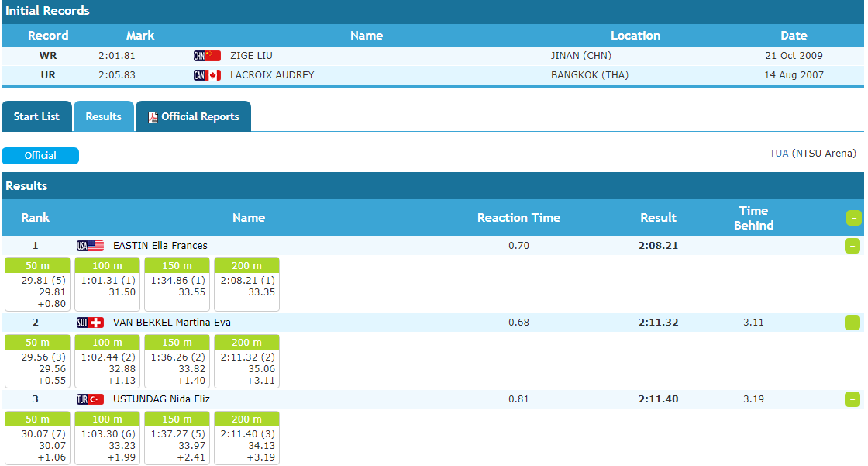Click China flag icon beside Zige Liu
This screenshot has width=868, height=466.
coord(207,56)
